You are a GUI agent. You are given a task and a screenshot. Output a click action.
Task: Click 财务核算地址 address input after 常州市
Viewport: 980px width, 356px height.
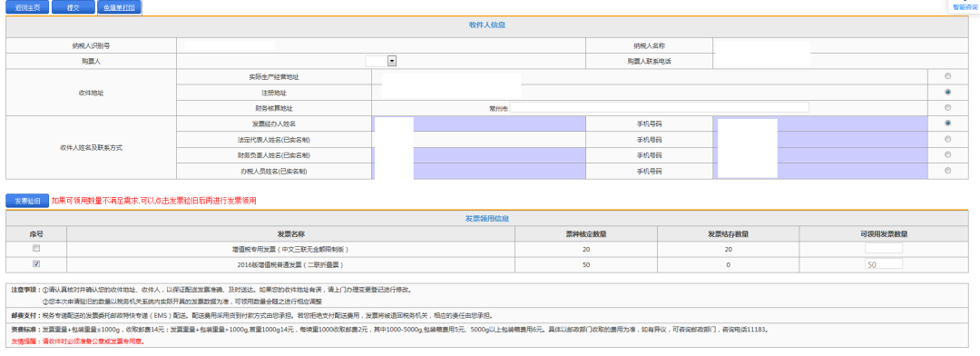pyautogui.click(x=659, y=107)
